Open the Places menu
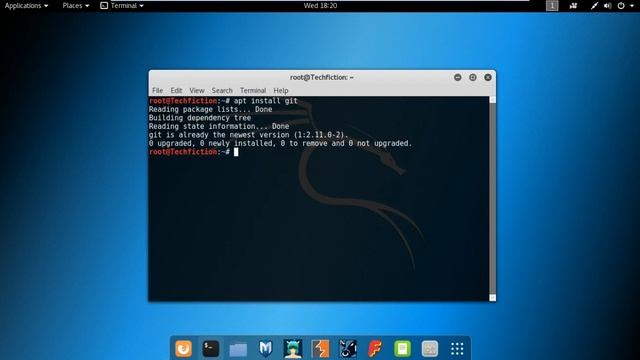Screen dimensions: 640x360 (76, 6)
